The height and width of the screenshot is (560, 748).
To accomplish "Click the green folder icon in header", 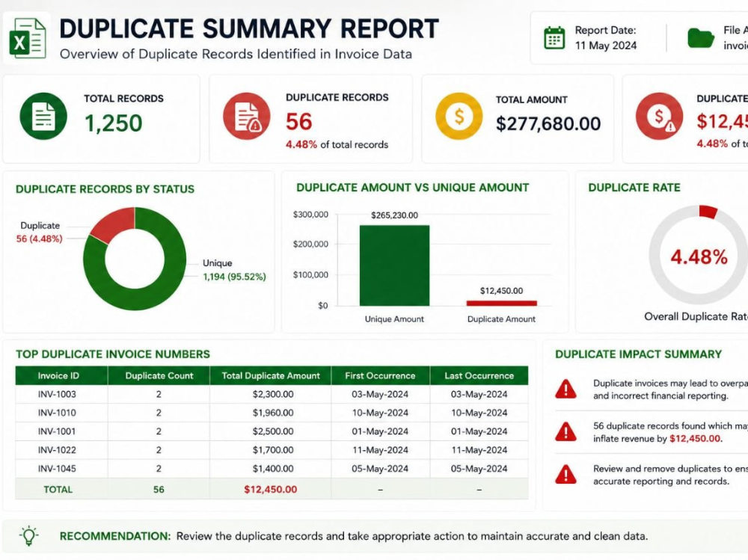I will click(x=701, y=38).
